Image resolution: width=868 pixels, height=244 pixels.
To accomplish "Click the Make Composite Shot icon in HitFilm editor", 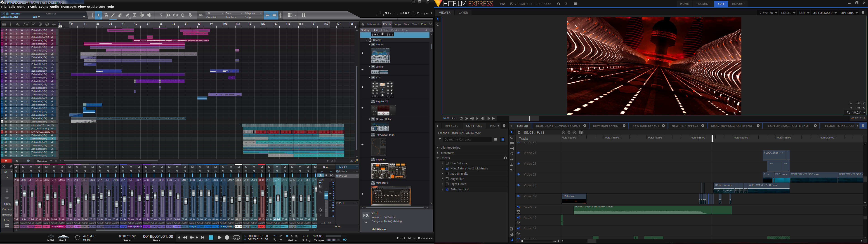I will (x=581, y=132).
